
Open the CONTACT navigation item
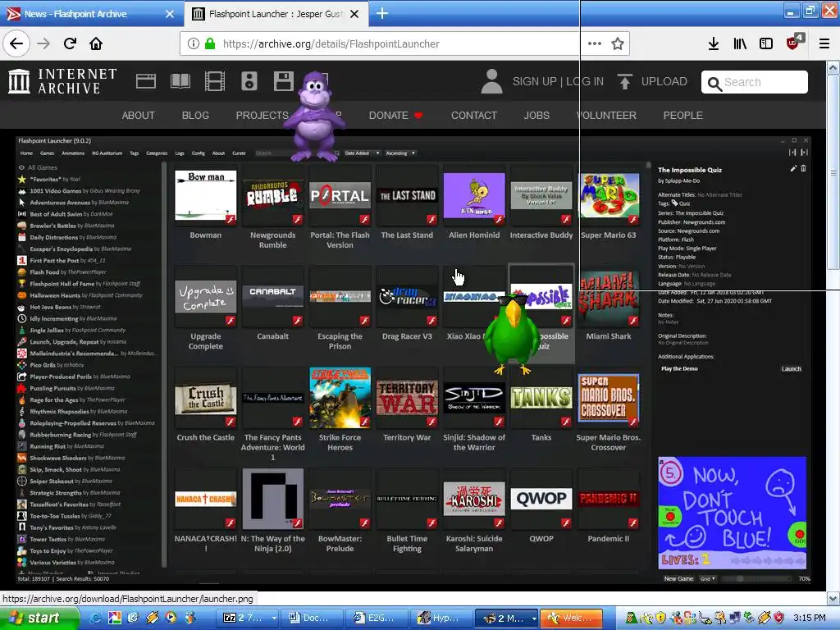[474, 115]
